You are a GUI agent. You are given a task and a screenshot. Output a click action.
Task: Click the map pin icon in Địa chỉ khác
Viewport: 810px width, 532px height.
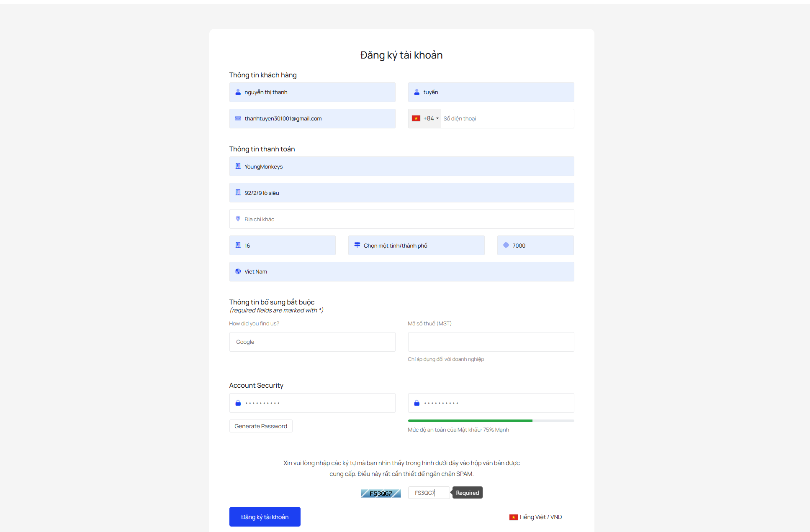pos(238,219)
